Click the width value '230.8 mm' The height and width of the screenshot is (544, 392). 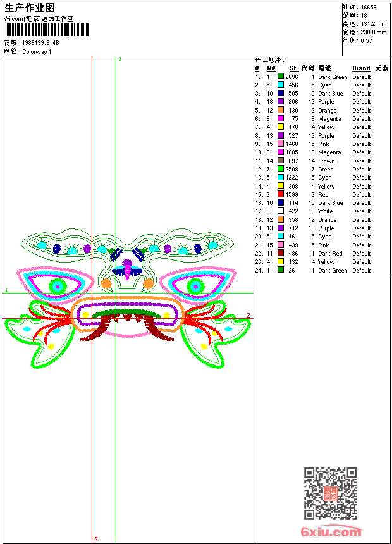374,32
